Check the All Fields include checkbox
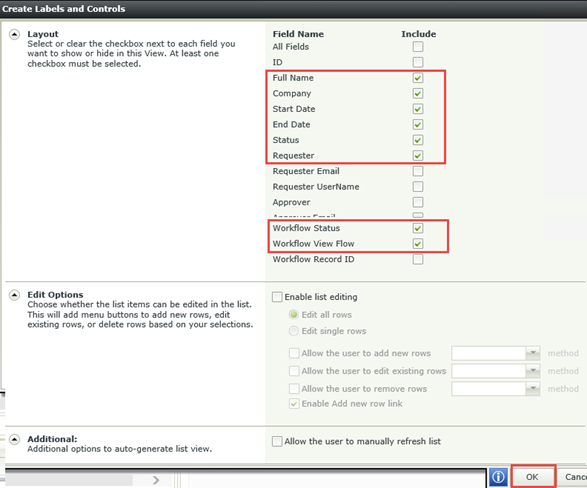Screen dimensions: 587x488 tap(418, 47)
